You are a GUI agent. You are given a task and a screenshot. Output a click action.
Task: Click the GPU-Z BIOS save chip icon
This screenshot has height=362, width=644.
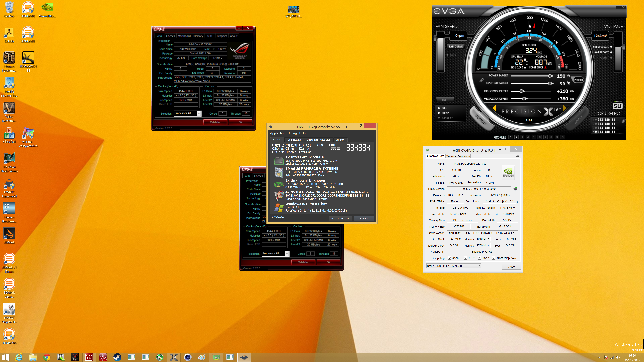(x=515, y=189)
